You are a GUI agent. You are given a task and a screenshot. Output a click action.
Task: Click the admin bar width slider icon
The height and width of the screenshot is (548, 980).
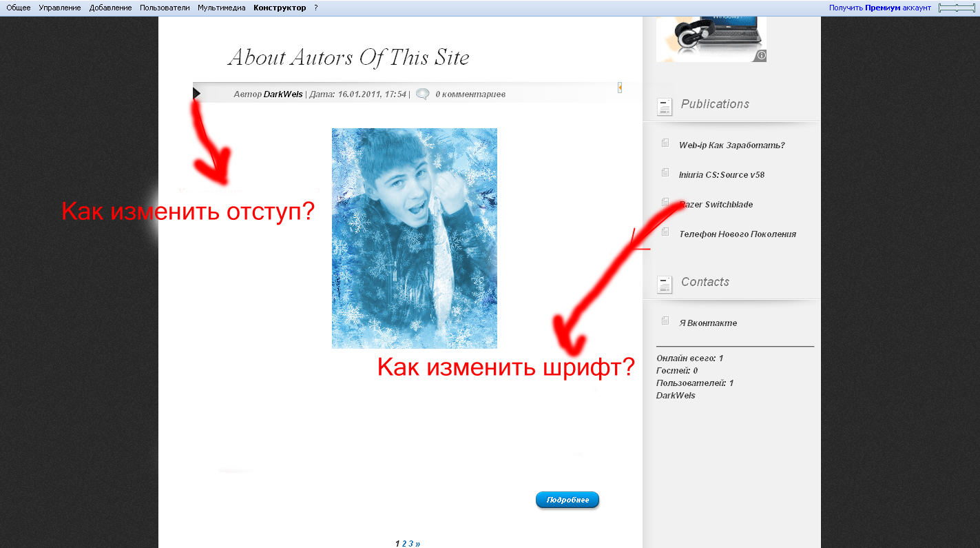click(x=957, y=8)
